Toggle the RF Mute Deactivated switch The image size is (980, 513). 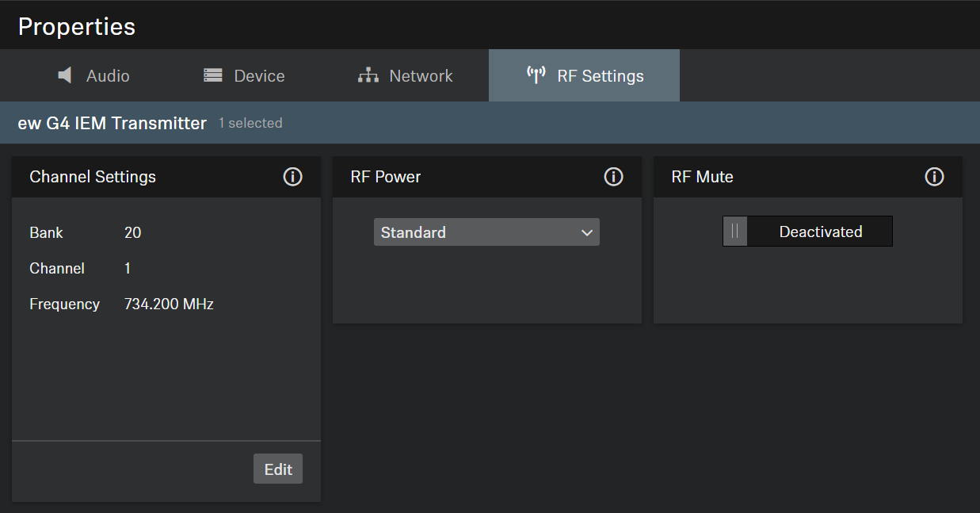click(x=807, y=232)
